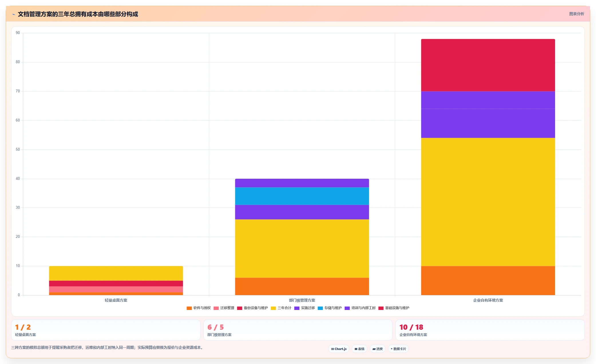Click the page title 文档管理方案的三年总拥有成本
This screenshot has height=364, width=596.
click(78, 14)
